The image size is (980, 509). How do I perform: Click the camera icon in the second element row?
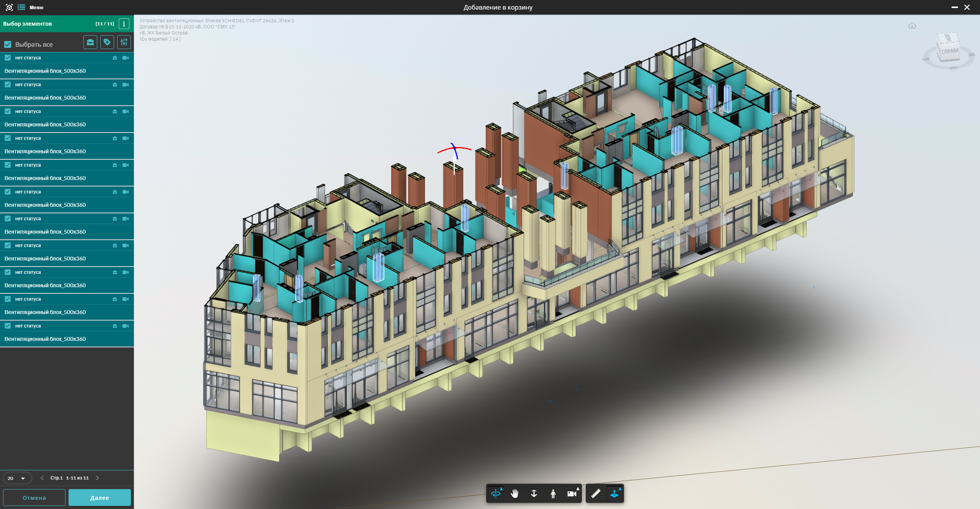point(126,85)
